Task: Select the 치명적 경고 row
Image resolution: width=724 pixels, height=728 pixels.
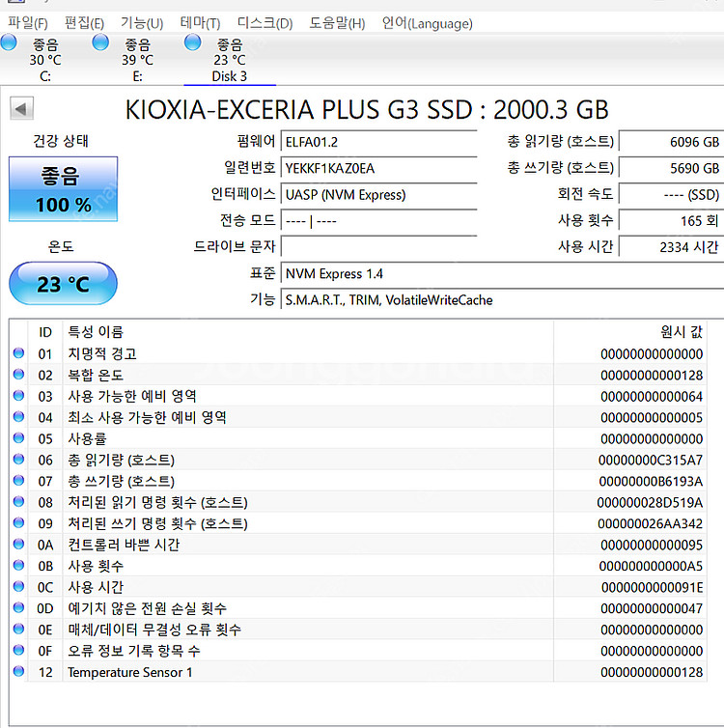Action: coord(358,353)
